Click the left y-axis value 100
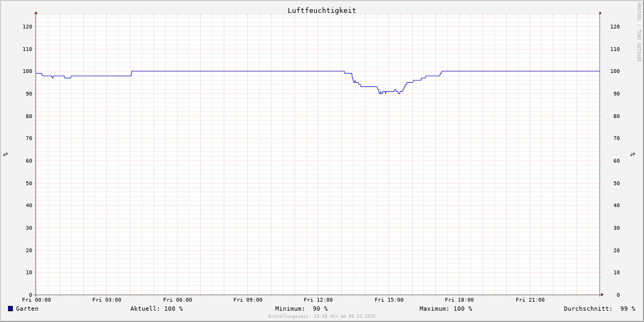 [x=27, y=71]
